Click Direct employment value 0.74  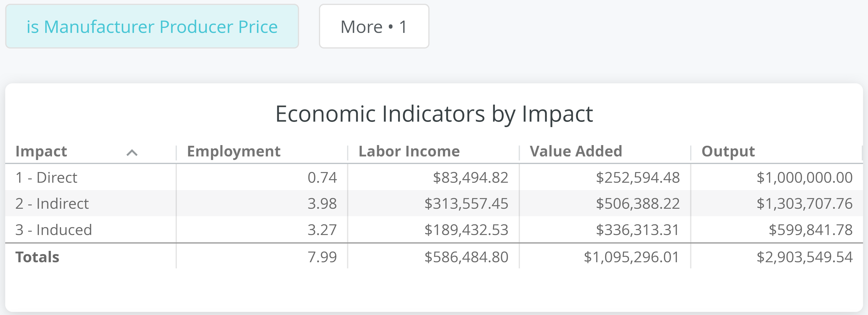[322, 177]
